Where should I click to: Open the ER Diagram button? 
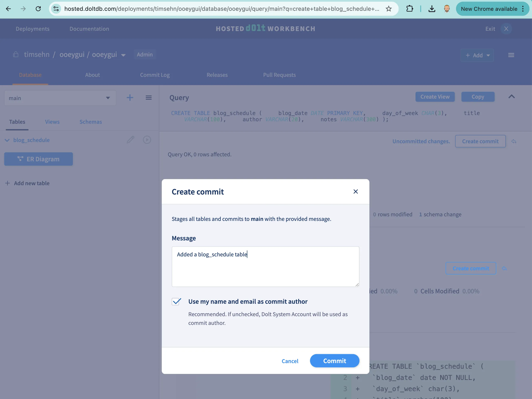point(38,159)
